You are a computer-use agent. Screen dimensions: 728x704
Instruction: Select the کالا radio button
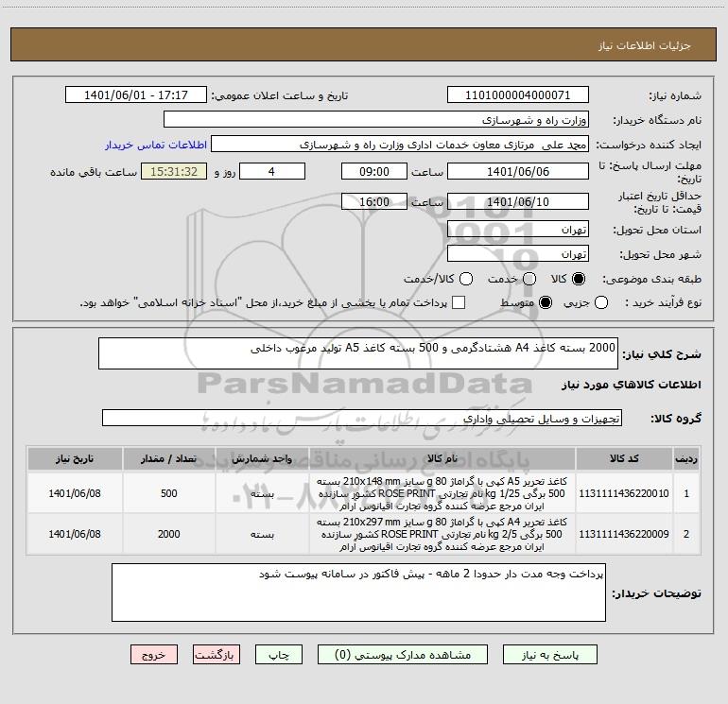(579, 279)
